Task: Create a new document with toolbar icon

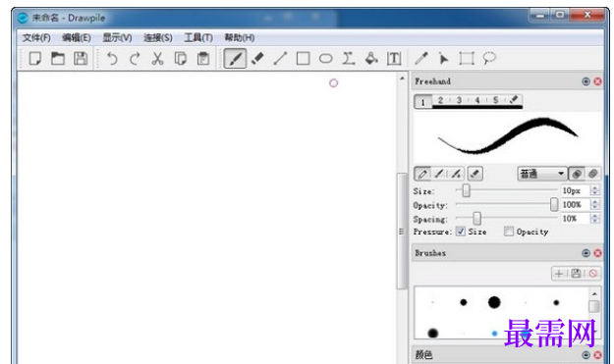Action: 35,59
